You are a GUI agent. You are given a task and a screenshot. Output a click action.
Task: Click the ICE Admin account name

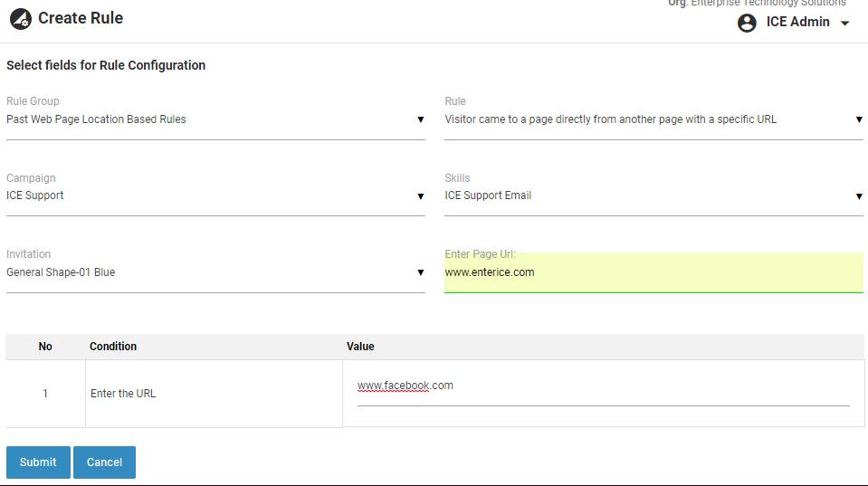pyautogui.click(x=797, y=23)
